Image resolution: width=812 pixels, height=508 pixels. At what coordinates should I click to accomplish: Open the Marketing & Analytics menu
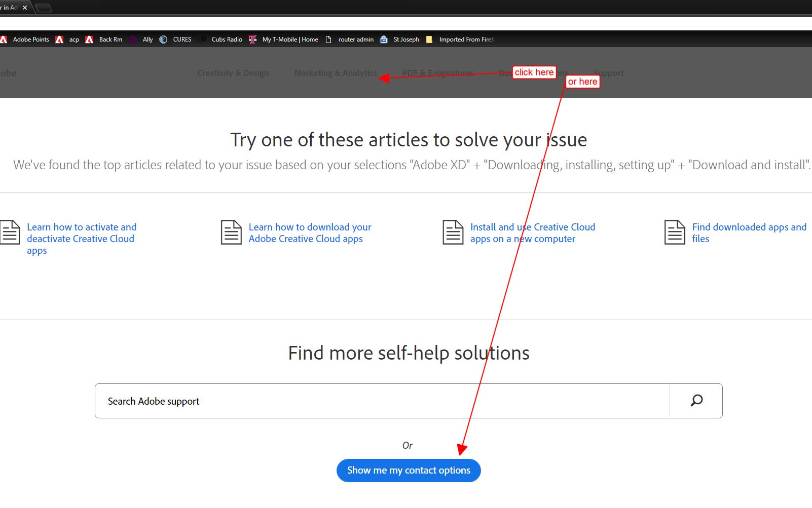coord(336,73)
